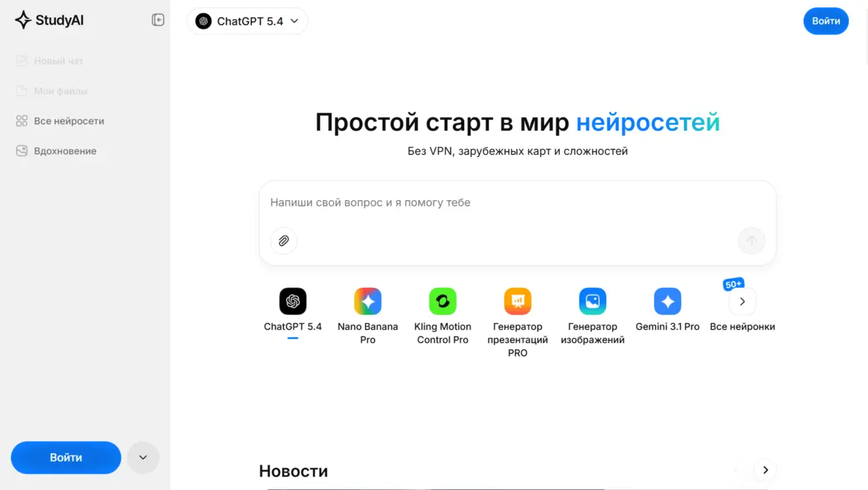The height and width of the screenshot is (490, 868).
Task: Launch the Генератор презентаций PRO icon
Action: pos(518,301)
